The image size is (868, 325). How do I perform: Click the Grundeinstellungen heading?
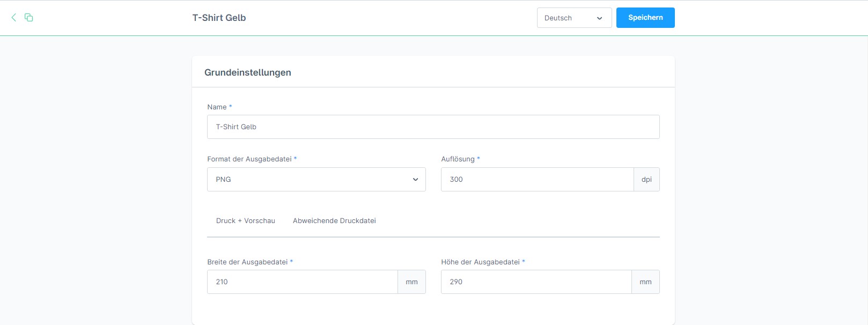click(248, 72)
